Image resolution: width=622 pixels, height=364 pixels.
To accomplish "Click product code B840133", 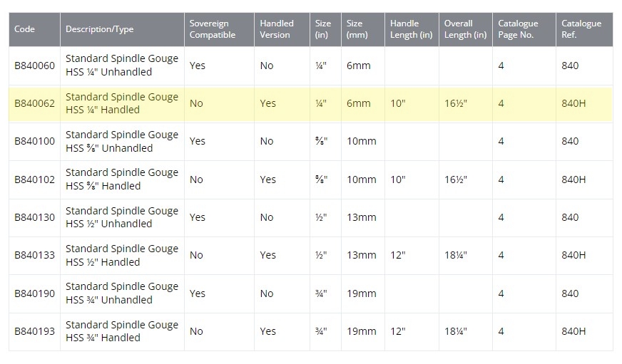I will (x=34, y=255).
